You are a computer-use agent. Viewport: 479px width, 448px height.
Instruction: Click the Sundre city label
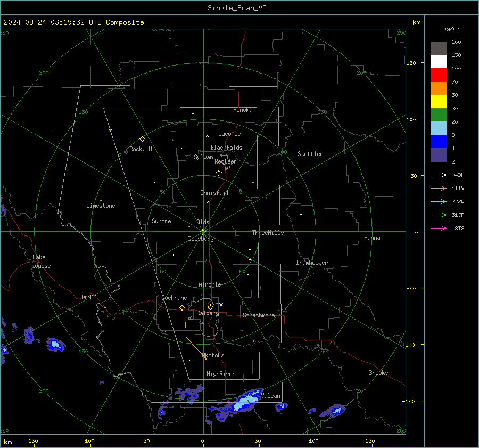[161, 221]
